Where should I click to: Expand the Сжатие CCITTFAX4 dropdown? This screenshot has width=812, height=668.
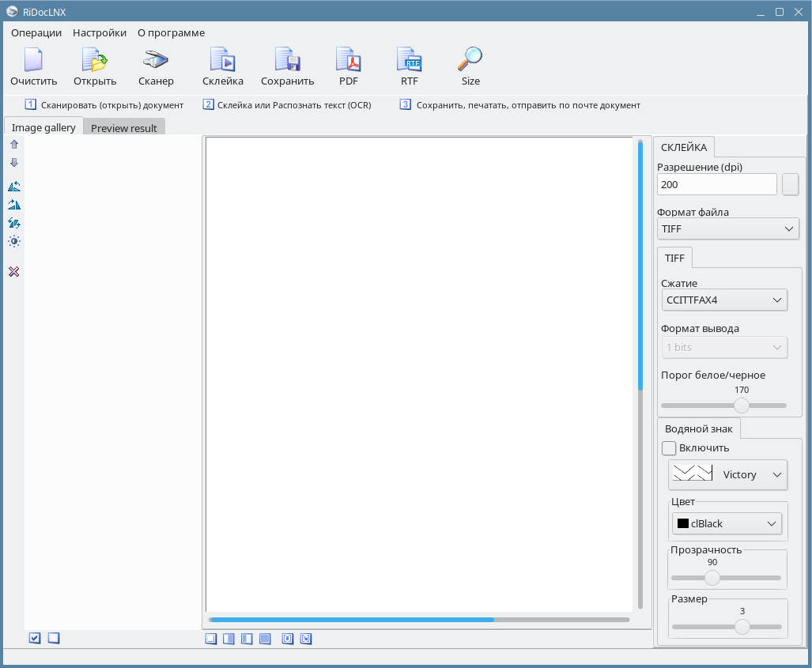724,300
